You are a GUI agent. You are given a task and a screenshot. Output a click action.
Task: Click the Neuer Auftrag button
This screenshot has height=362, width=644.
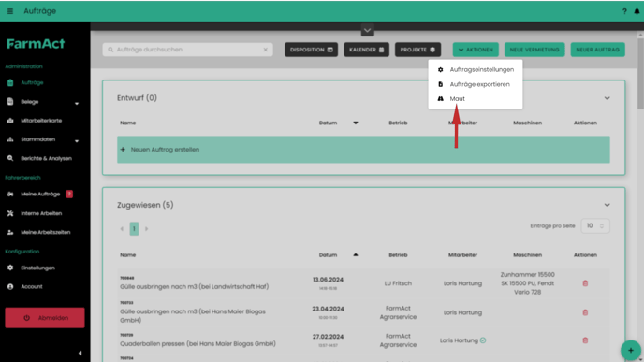tap(597, 50)
